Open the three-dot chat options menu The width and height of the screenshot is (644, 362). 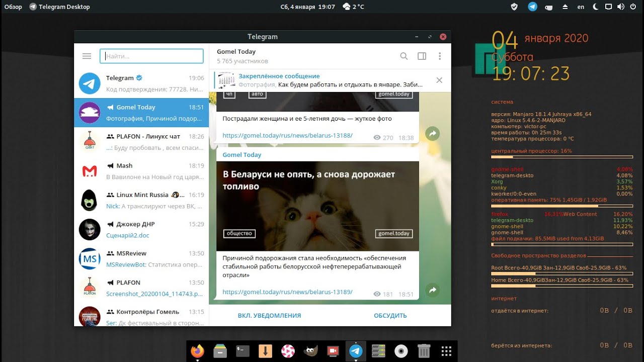click(x=440, y=56)
